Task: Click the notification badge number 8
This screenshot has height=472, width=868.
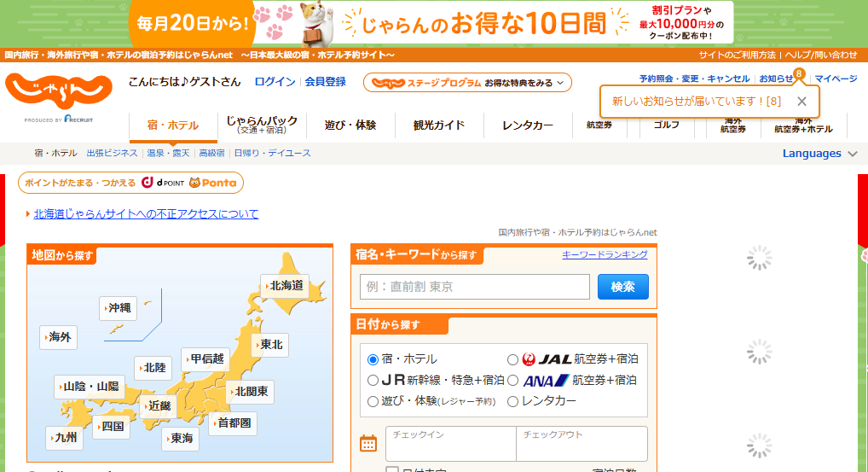Action: coord(799,73)
